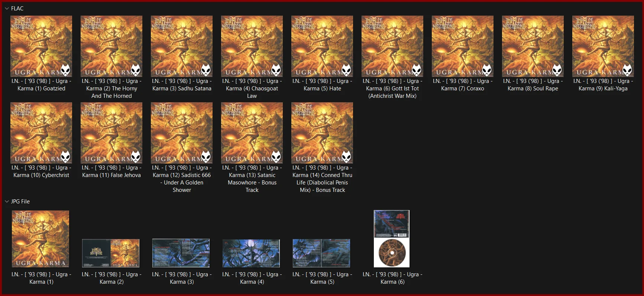644x296 pixels.
Task: Click the file name ending '(10) Cyberchrist'
Action: 41,171
